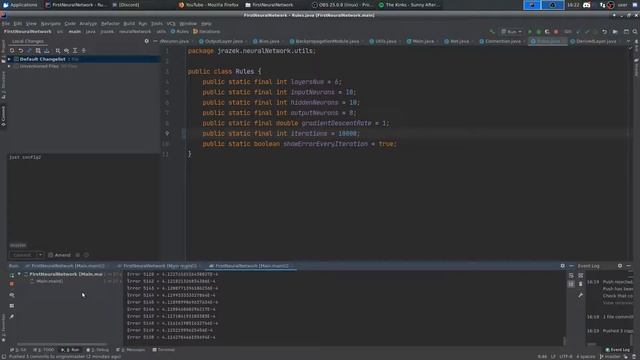Open the Refactor menu
The image size is (640, 360).
click(110, 24)
